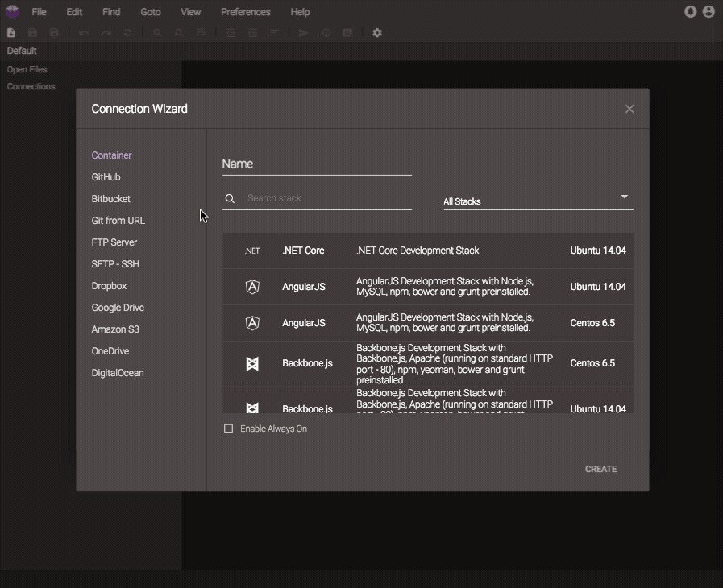Close the Connection Wizard dialog
Image resolution: width=723 pixels, height=588 pixels.
(x=630, y=109)
